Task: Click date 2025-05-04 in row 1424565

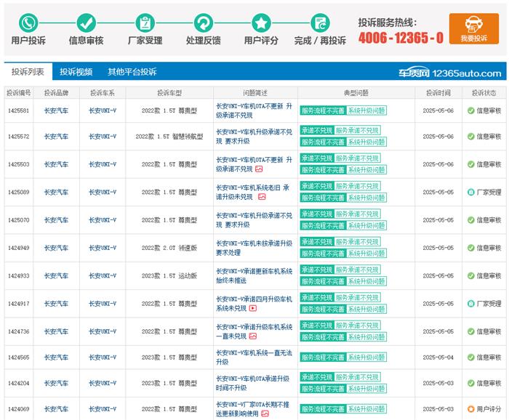Action: tap(438, 358)
